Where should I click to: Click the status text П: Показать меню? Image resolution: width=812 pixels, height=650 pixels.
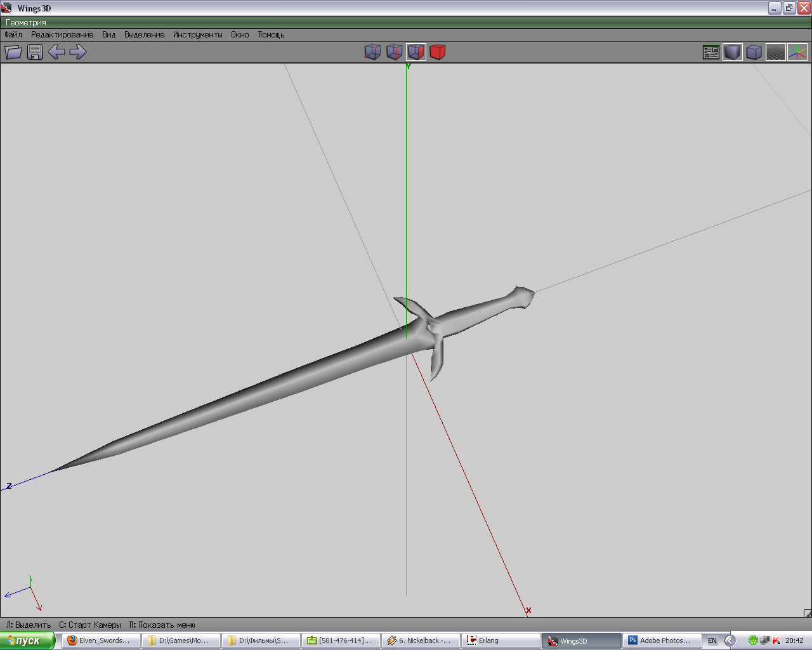coord(162,625)
